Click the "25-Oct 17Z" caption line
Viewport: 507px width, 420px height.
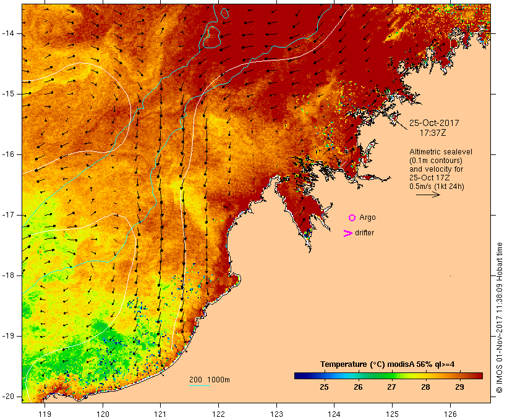tap(429, 178)
